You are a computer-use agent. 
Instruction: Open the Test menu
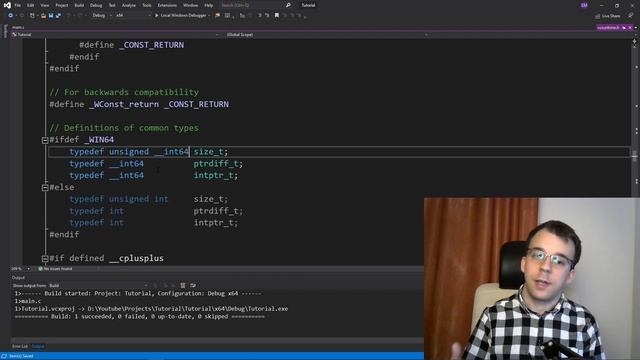click(112, 5)
